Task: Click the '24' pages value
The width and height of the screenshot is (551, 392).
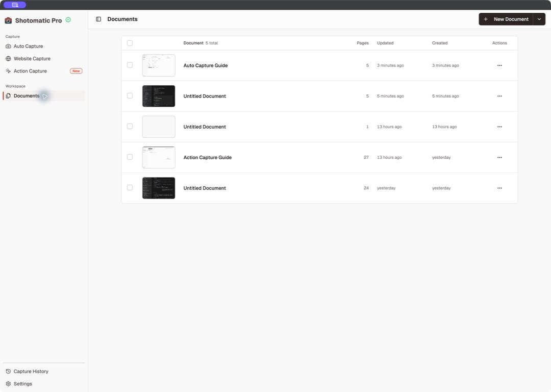Action: (x=366, y=188)
